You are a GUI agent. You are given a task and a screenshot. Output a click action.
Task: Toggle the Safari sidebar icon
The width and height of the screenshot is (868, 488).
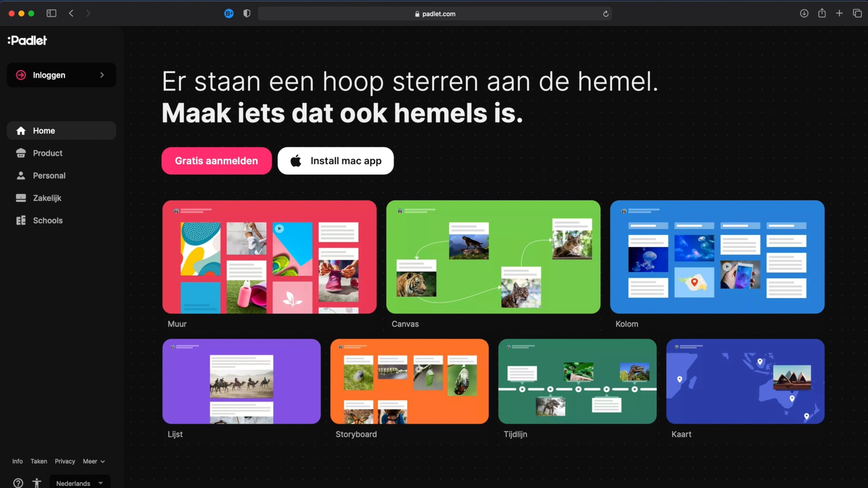[52, 14]
